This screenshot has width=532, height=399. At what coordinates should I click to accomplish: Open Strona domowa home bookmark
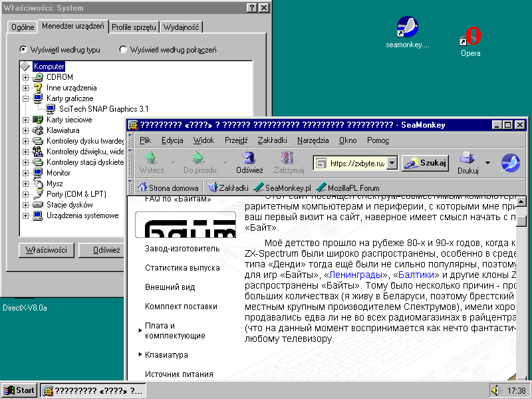[168, 188]
